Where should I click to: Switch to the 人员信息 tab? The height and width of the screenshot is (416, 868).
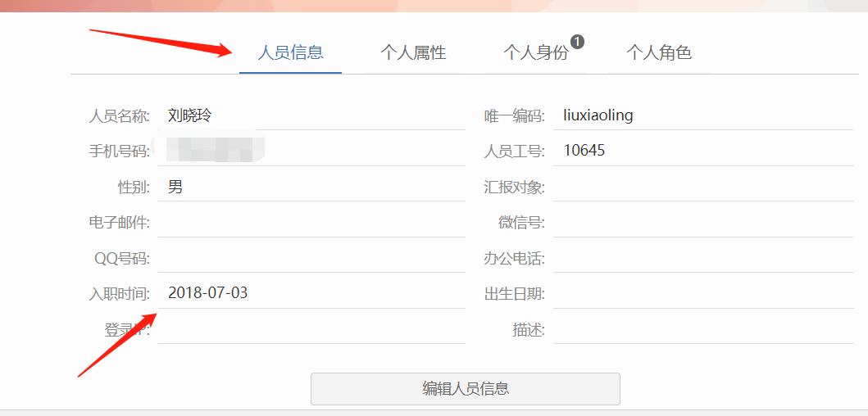[x=290, y=53]
